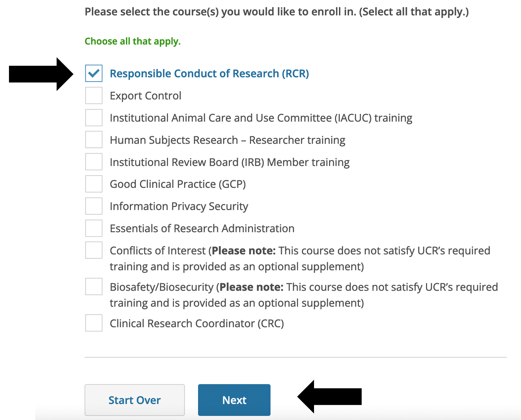The height and width of the screenshot is (420, 521).
Task: Click the Good Clinical Practice (GCP) label
Action: (x=178, y=184)
